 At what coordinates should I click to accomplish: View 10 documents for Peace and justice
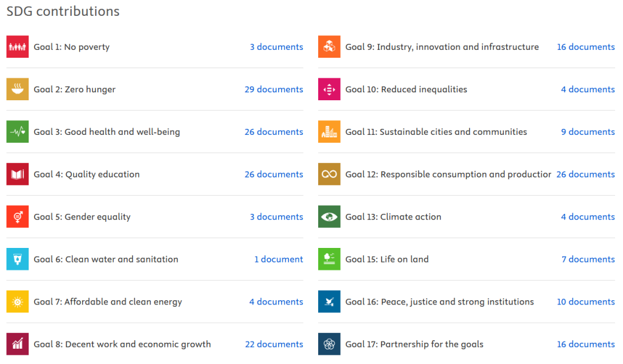586,302
